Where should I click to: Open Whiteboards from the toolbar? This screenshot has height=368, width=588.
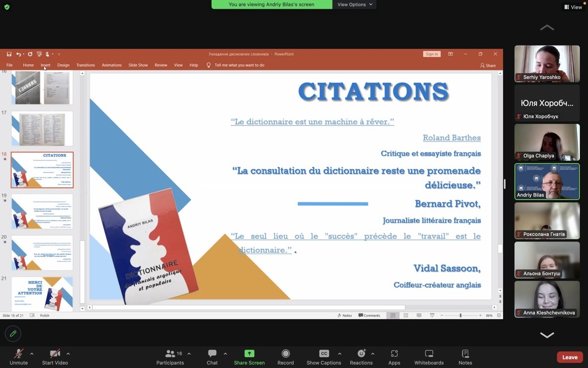[429, 357]
